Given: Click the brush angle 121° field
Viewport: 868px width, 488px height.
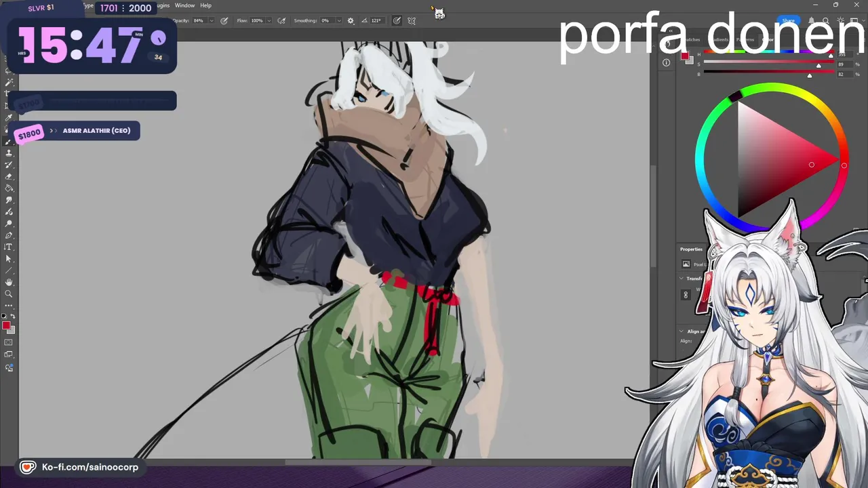Looking at the screenshot, I should click(x=377, y=21).
